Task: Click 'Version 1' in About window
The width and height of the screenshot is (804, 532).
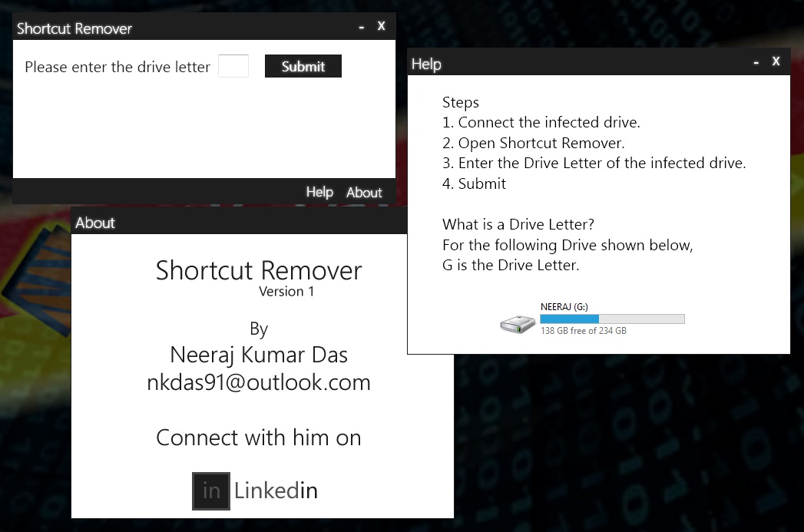Action: click(286, 291)
